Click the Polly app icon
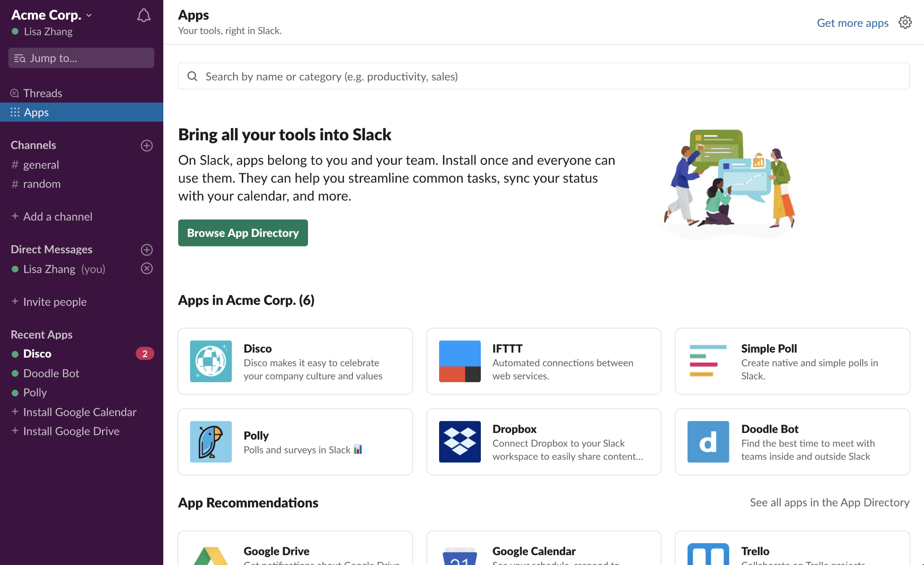This screenshot has width=924, height=565. 210,442
